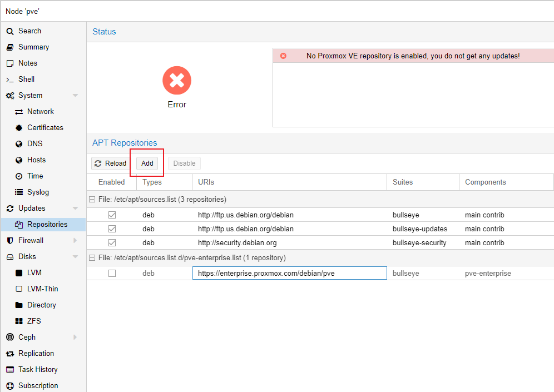Click the Ceph logo icon
Screen dimensions: 554x392
(x=10, y=338)
